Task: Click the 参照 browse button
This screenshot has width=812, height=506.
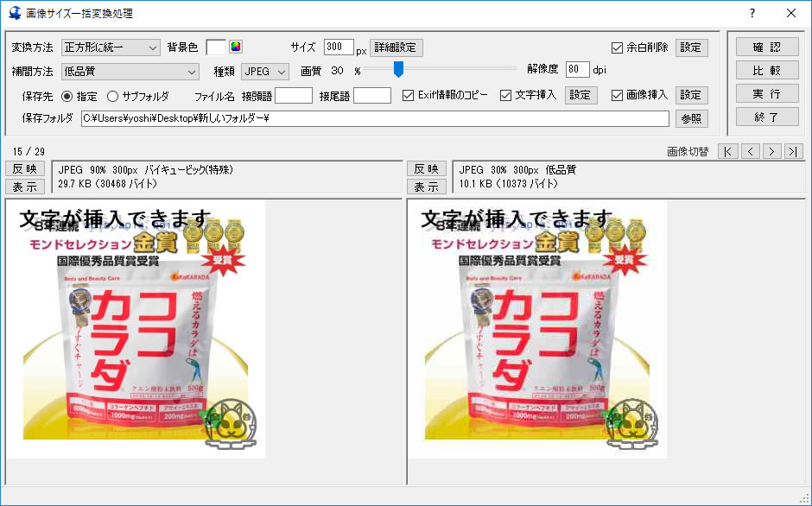Action: click(x=691, y=118)
